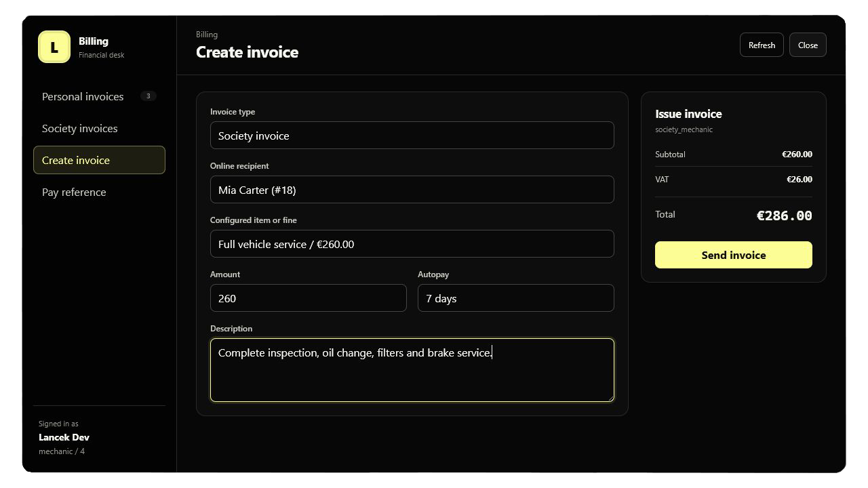Image resolution: width=868 pixels, height=488 pixels.
Task: Click the Amount input field
Action: (309, 298)
